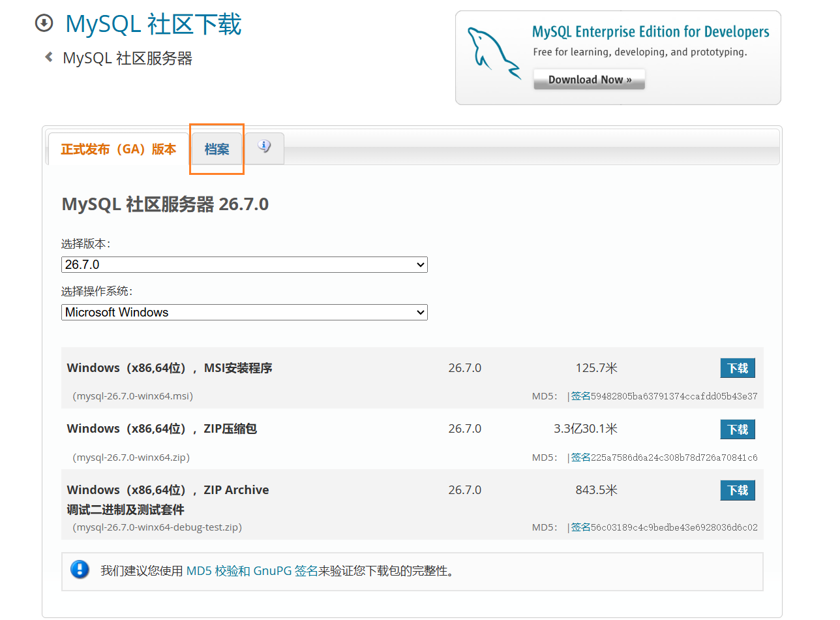Click MySQL Enterprise Edition for Developers title
The height and width of the screenshot is (620, 840).
[651, 32]
